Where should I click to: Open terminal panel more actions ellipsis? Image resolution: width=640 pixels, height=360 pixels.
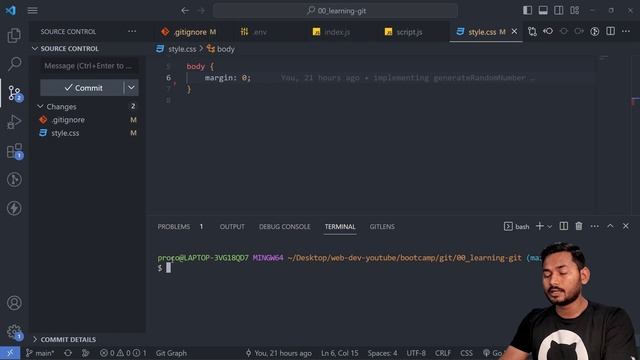click(594, 226)
